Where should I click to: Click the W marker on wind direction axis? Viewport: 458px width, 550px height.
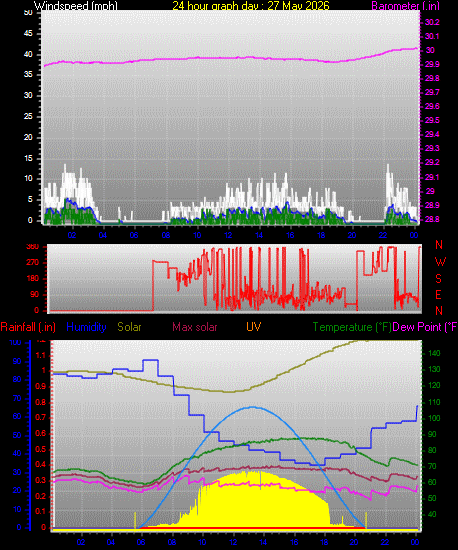440,261
